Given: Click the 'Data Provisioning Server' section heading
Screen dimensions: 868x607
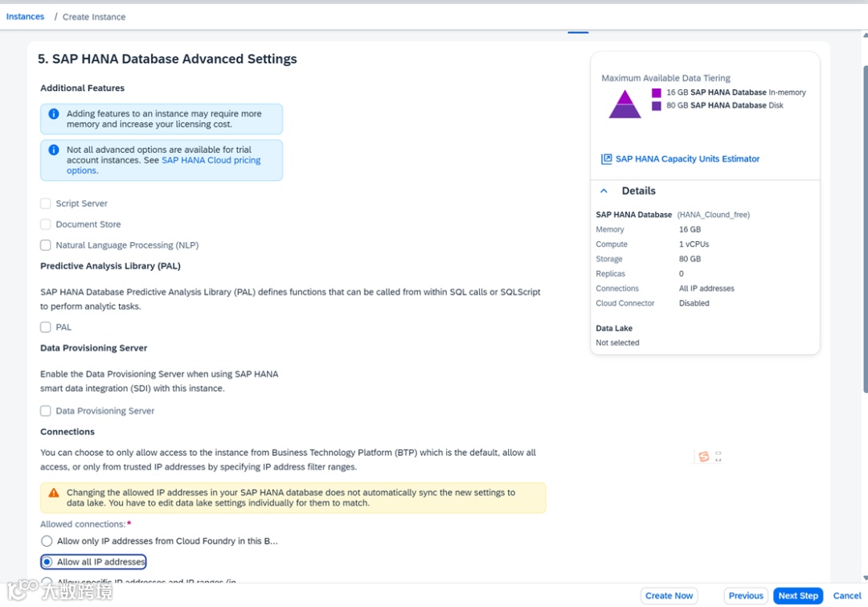Looking at the screenshot, I should (93, 348).
